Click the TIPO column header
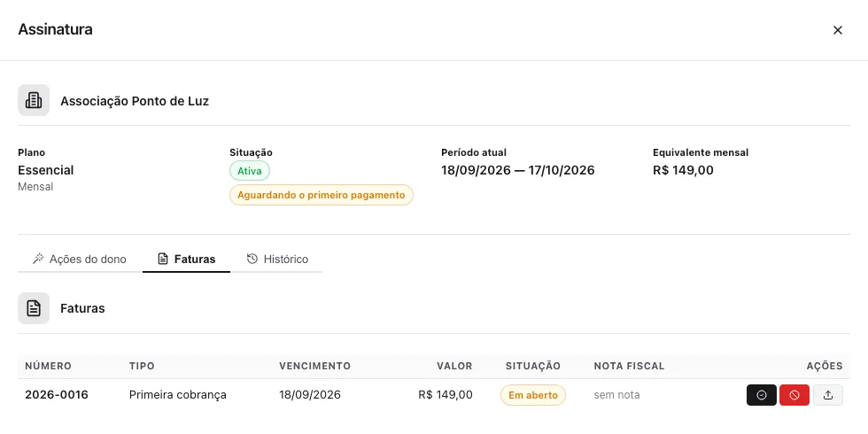The width and height of the screenshot is (868, 434). pos(142,366)
